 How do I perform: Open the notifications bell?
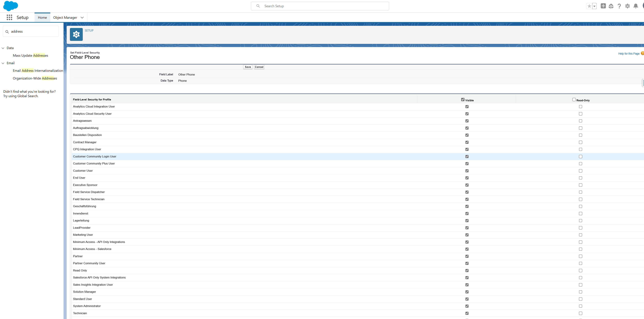pyautogui.click(x=635, y=6)
